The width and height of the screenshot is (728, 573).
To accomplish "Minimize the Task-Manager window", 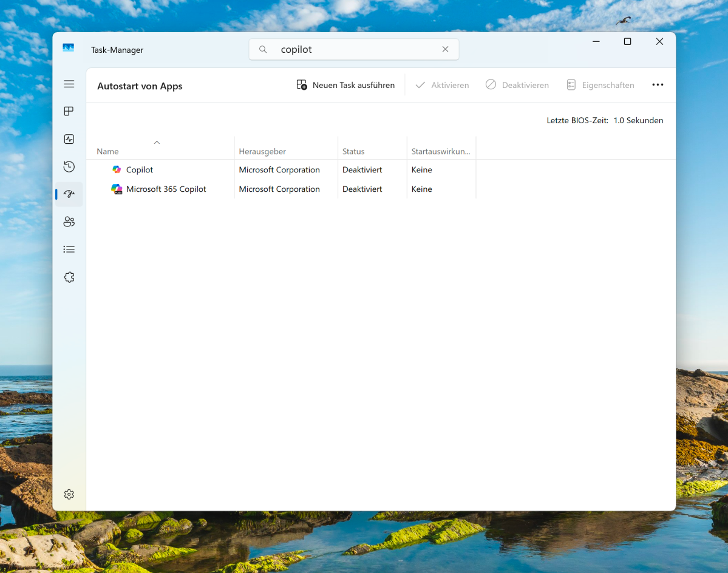I will tap(596, 42).
